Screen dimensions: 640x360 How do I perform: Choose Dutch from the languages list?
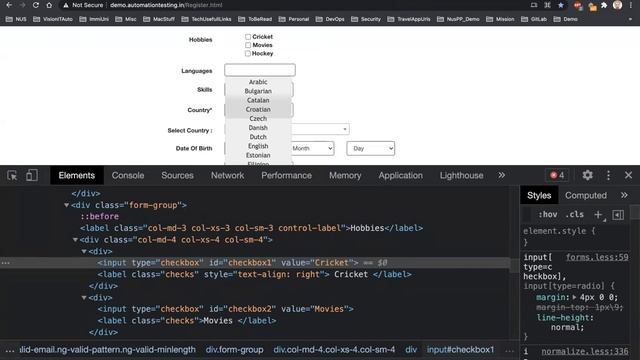click(258, 137)
